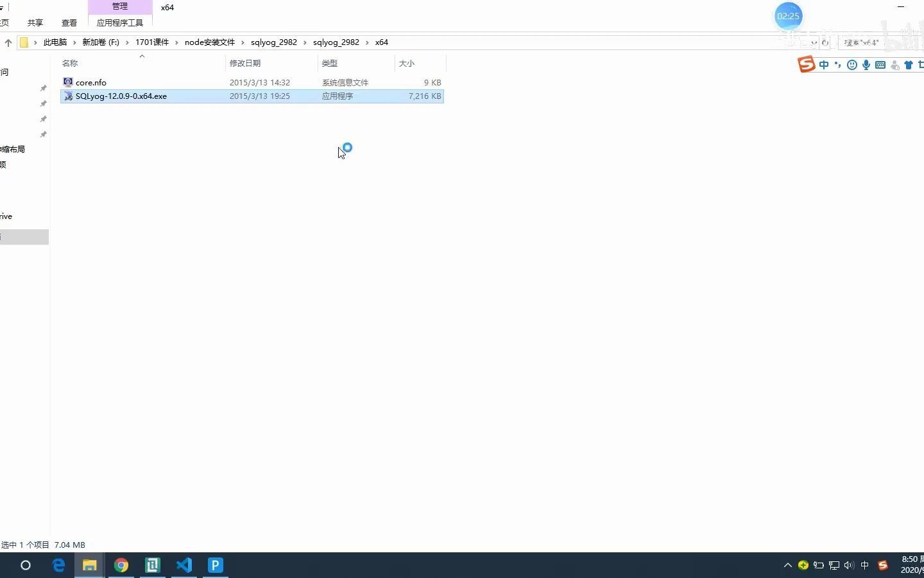Viewport: 924px width, 578px height.
Task: Open Cortana search circle on taskbar
Action: 26,565
